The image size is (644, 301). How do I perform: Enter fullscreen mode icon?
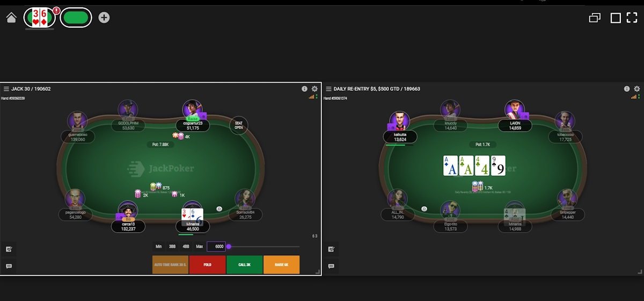pos(632,18)
